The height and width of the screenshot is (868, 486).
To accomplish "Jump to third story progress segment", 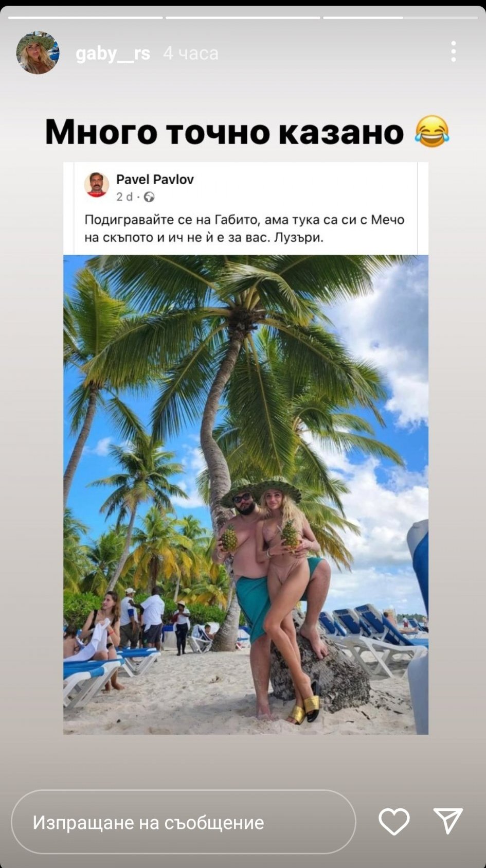I will pyautogui.click(x=400, y=17).
